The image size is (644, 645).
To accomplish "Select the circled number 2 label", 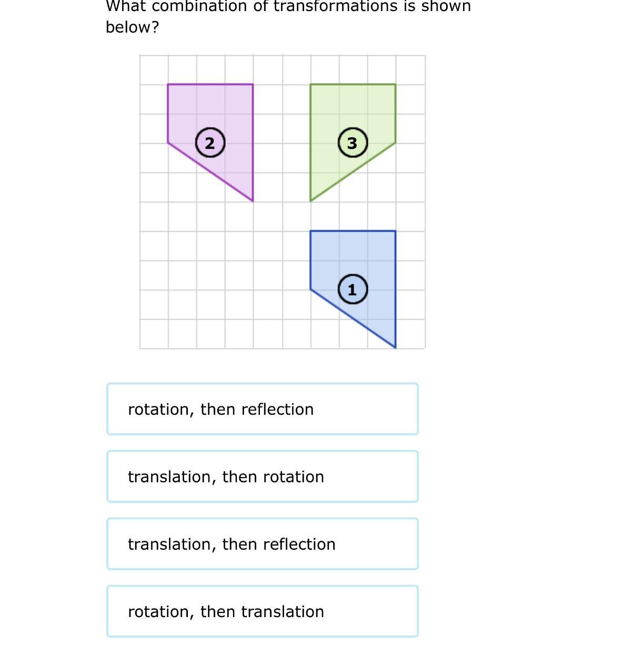I will coord(210,143).
